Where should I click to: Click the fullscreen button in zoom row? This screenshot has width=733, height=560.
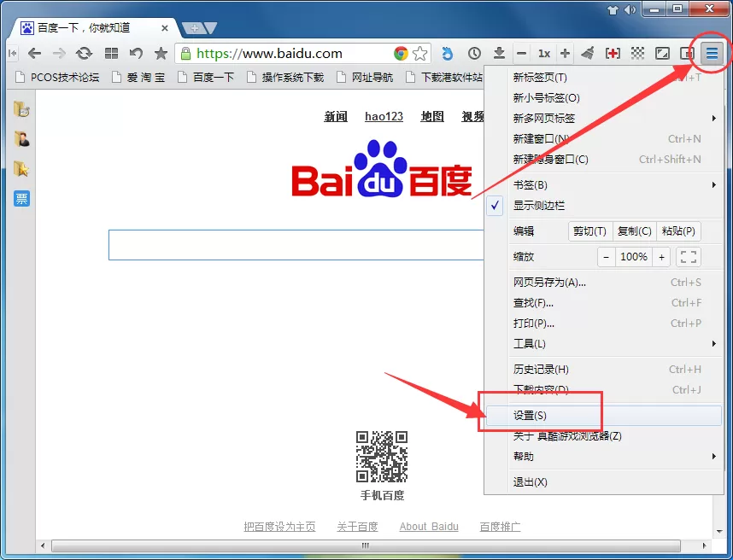pyautogui.click(x=688, y=257)
